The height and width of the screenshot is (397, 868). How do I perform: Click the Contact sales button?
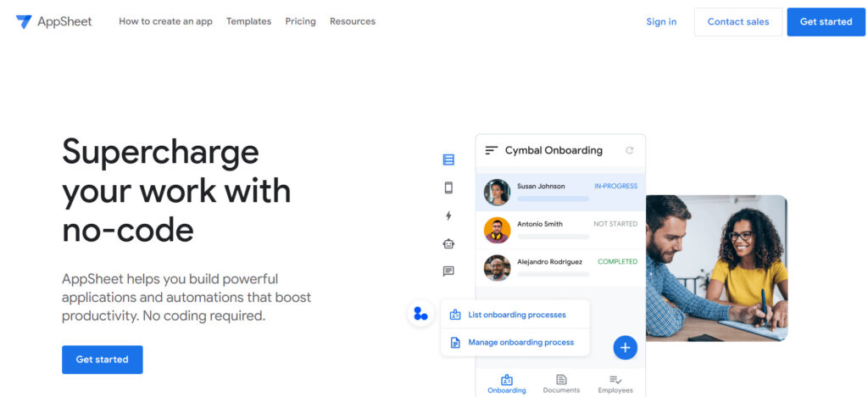pyautogui.click(x=737, y=21)
